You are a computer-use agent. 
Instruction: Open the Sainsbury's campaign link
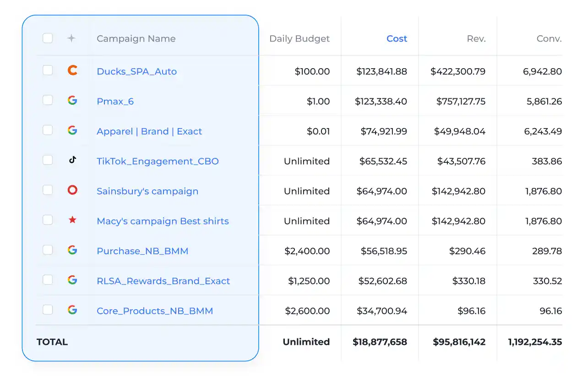pyautogui.click(x=147, y=191)
